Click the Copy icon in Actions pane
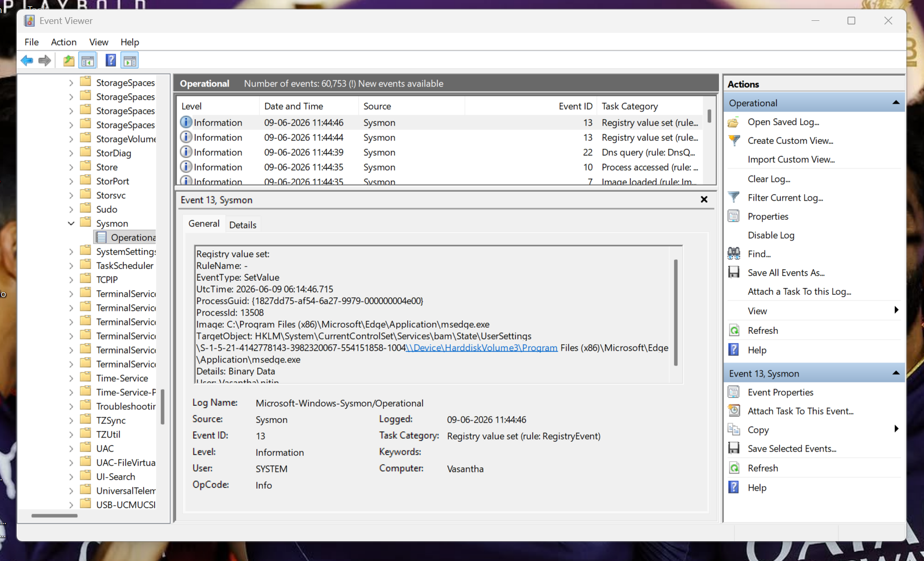 733,430
